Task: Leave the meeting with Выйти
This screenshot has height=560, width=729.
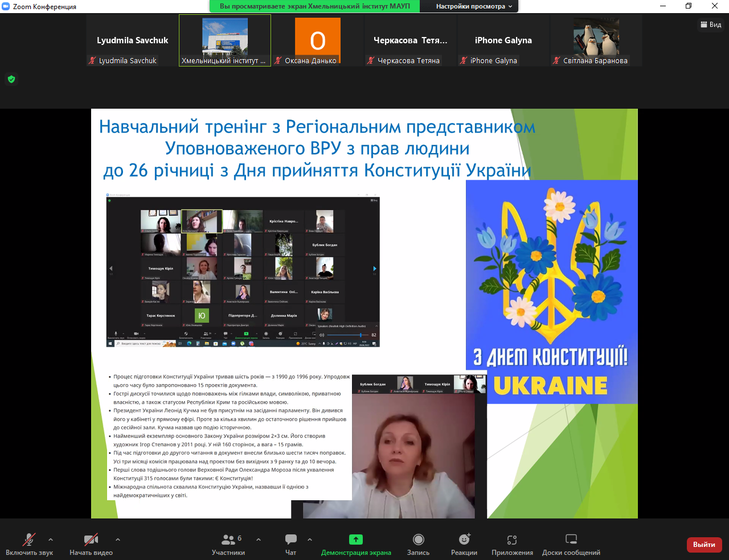Action: coord(704,545)
